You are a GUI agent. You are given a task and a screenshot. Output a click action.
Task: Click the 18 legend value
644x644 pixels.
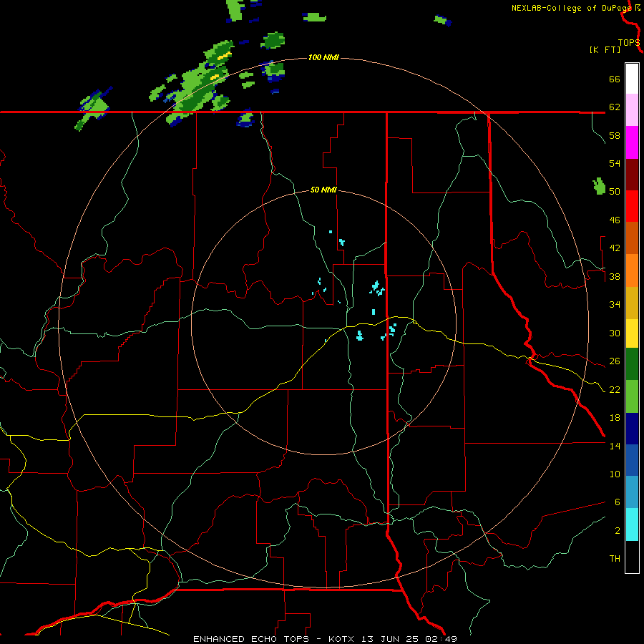615,418
